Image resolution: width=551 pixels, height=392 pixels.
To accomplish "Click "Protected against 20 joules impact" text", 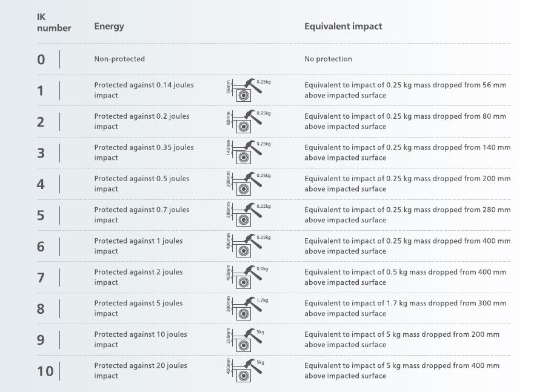I will [x=141, y=371].
